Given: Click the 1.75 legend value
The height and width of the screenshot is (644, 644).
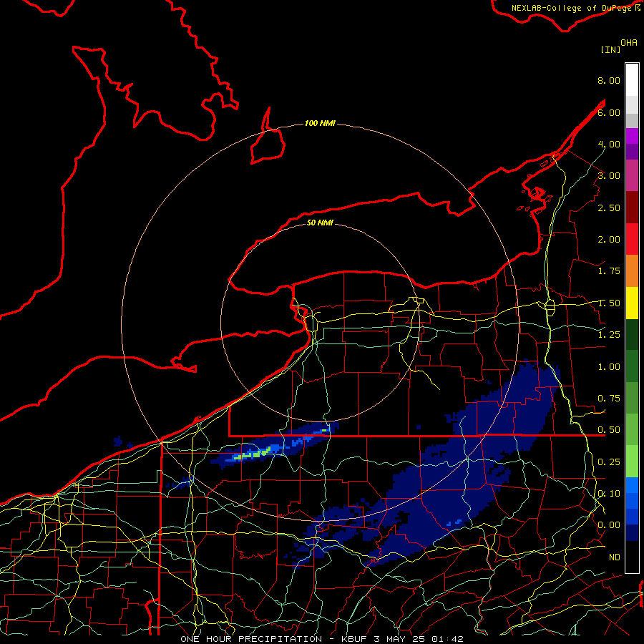Looking at the screenshot, I should coord(609,271).
